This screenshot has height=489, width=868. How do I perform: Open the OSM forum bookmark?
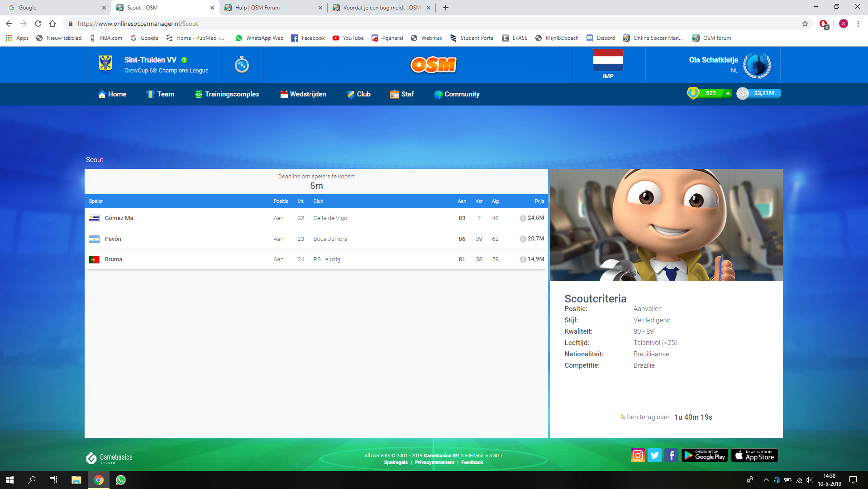(x=712, y=38)
